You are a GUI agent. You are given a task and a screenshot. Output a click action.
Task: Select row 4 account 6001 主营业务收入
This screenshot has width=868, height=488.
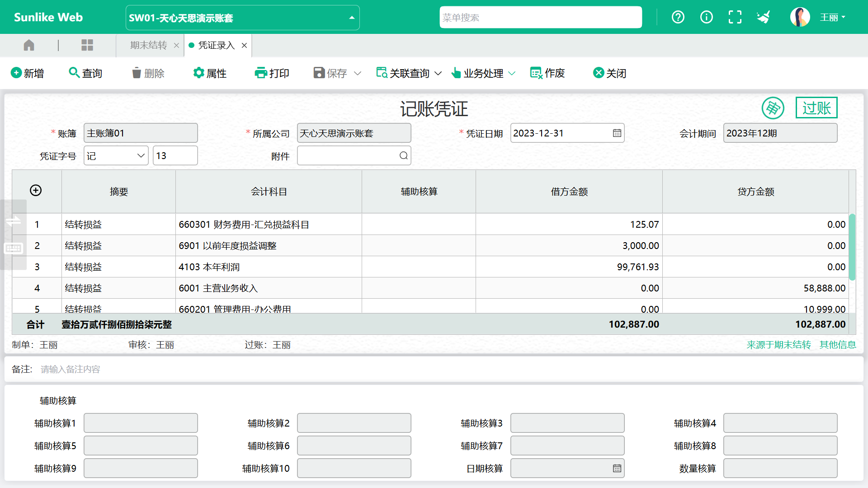[269, 288]
